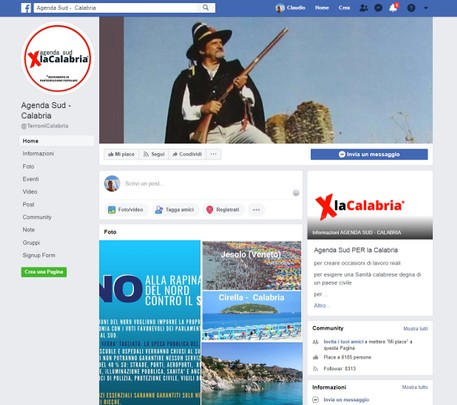Select Post in page sidebar
The image size is (457, 405).
click(28, 204)
